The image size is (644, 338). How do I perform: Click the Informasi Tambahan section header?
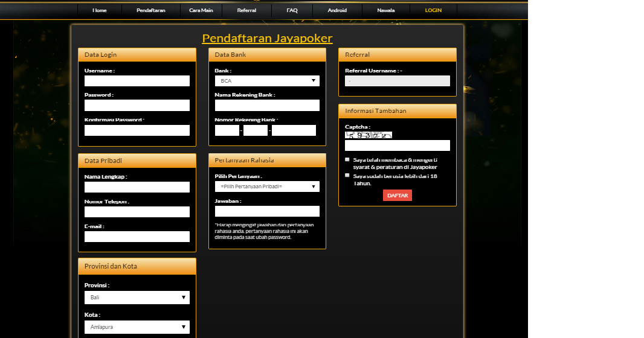coord(398,110)
